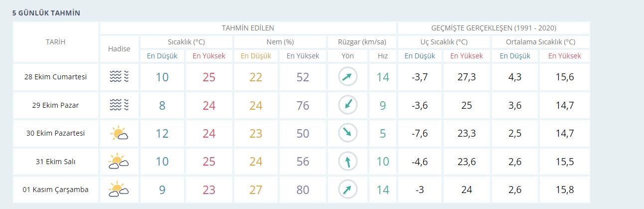Click the Ortalama Sıcaklık (°C) header
644x209 pixels.
click(540, 42)
